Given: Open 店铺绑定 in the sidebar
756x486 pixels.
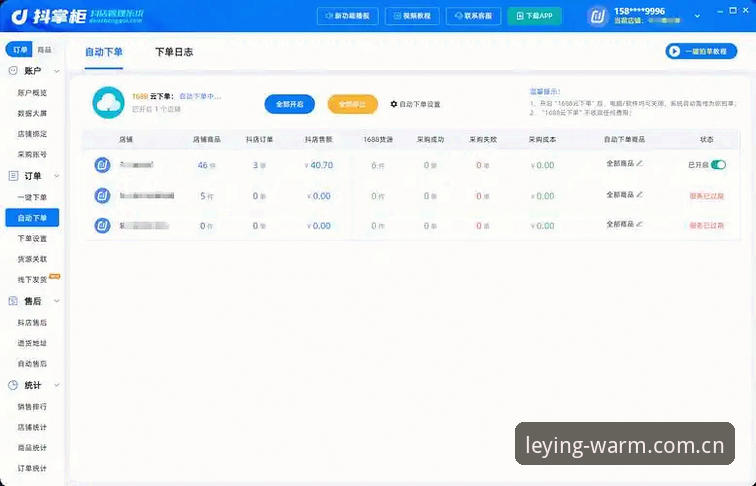Looking at the screenshot, I should pos(32,134).
